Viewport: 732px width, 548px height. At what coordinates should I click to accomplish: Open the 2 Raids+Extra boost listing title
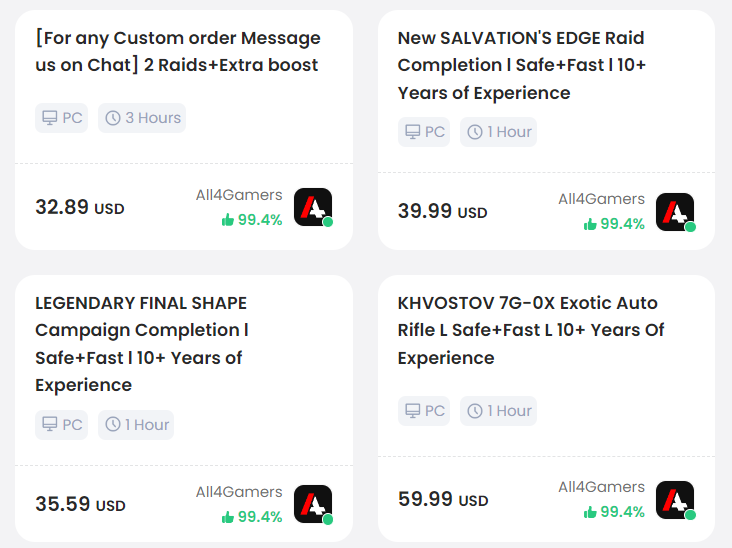(x=178, y=51)
